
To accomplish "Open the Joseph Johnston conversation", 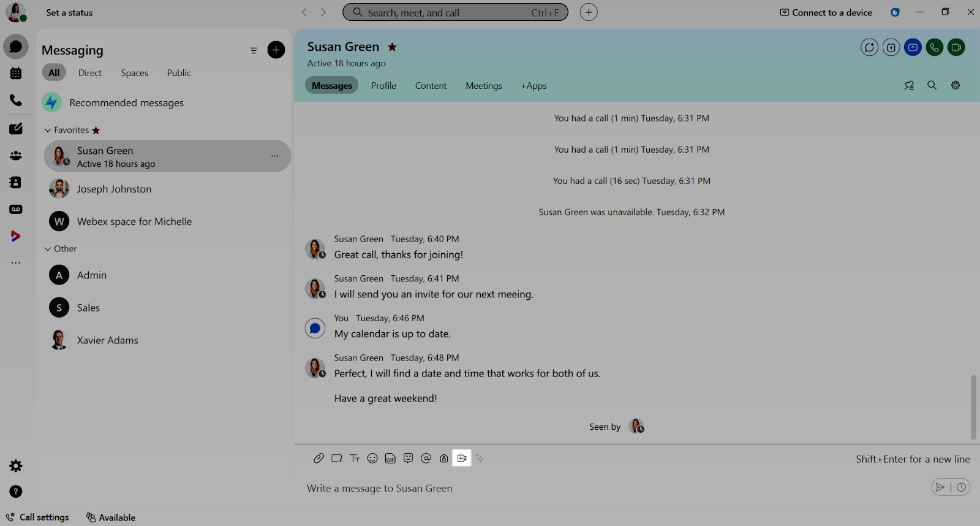I will click(x=167, y=189).
